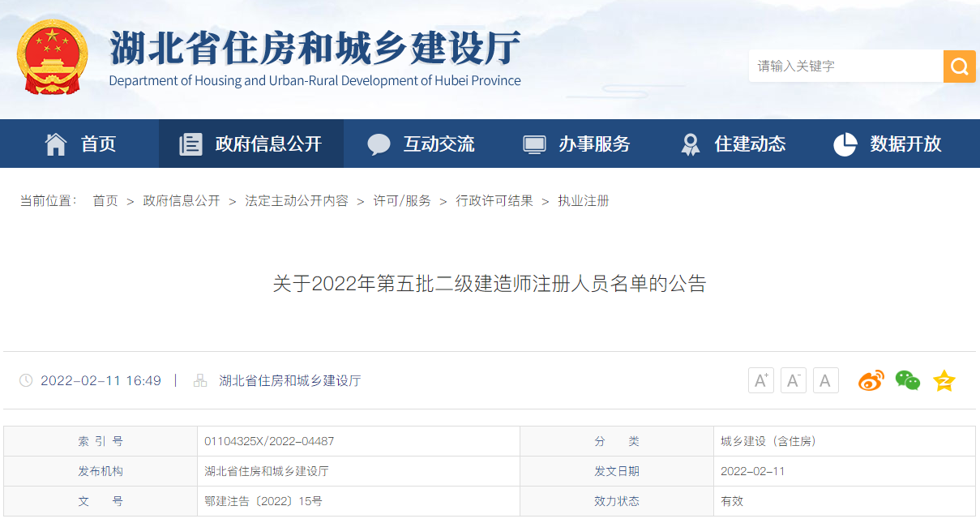The image size is (980, 523).
Task: Select the default A font size button
Action: click(x=825, y=379)
